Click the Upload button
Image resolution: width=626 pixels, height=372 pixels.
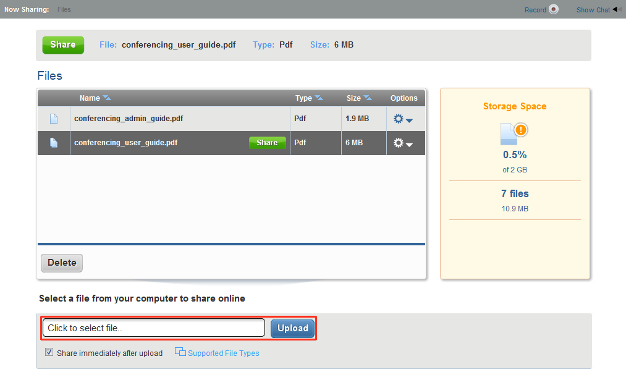(293, 328)
